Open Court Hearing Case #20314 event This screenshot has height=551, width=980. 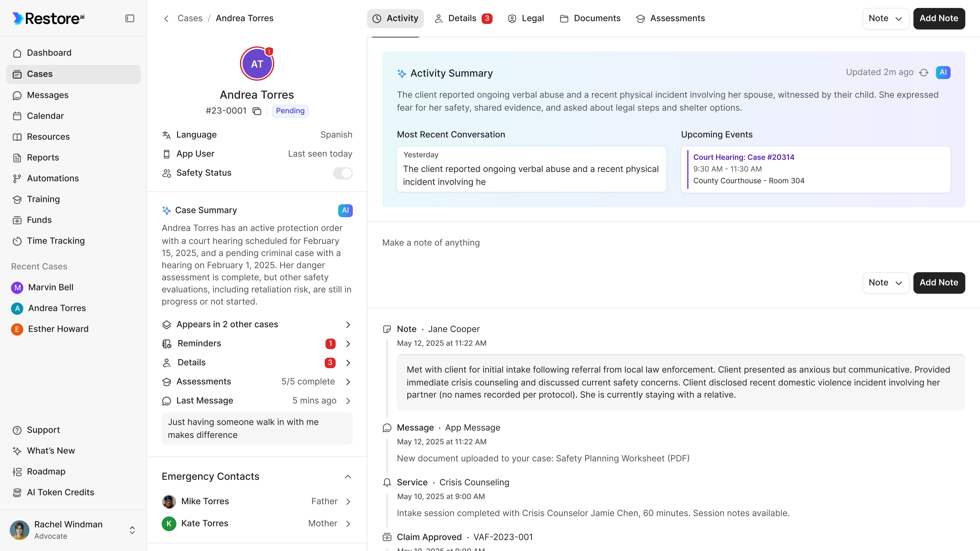[x=743, y=157]
